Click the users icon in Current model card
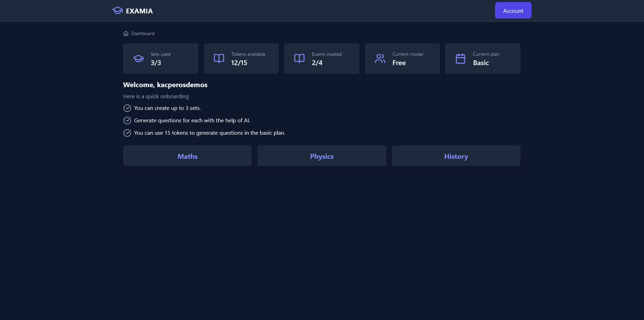Screen dimensions: 644x320 (380, 59)
